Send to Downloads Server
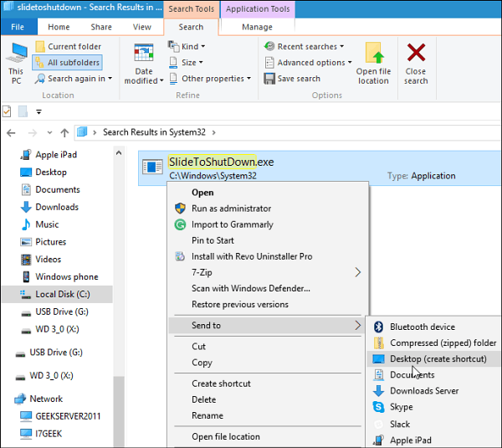502x448 pixels. pos(434,391)
